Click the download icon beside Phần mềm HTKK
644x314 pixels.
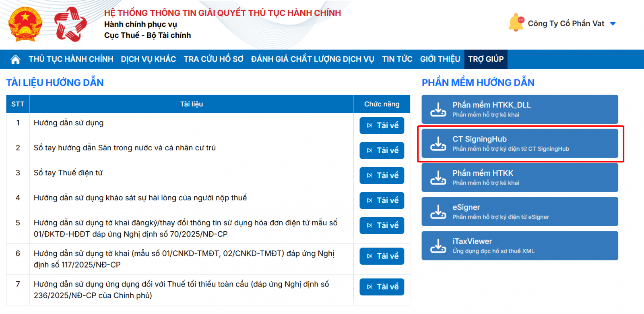pyautogui.click(x=438, y=177)
